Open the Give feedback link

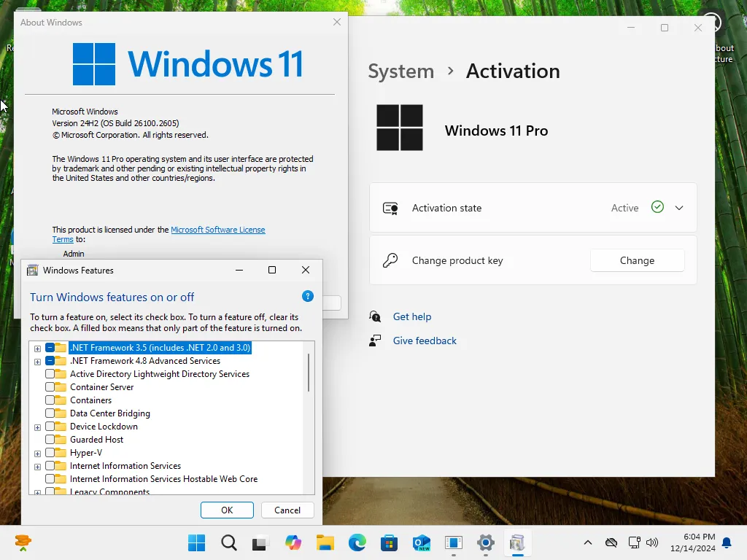425,341
